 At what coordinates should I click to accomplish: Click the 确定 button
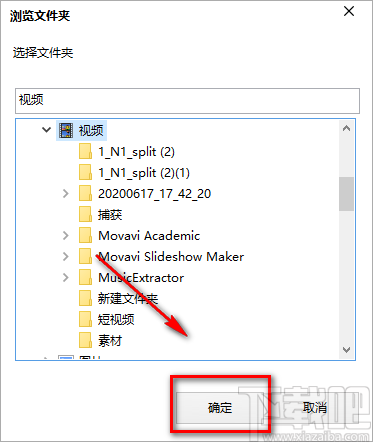pos(220,407)
